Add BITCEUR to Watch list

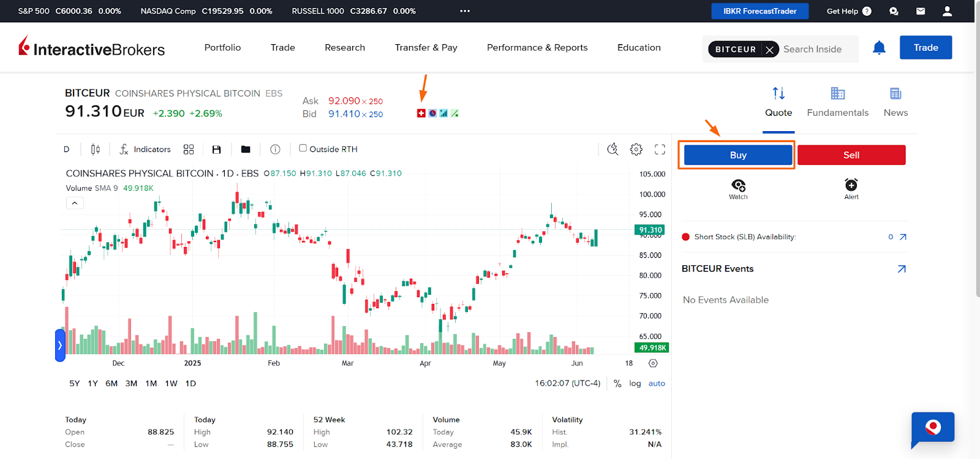[x=738, y=189]
